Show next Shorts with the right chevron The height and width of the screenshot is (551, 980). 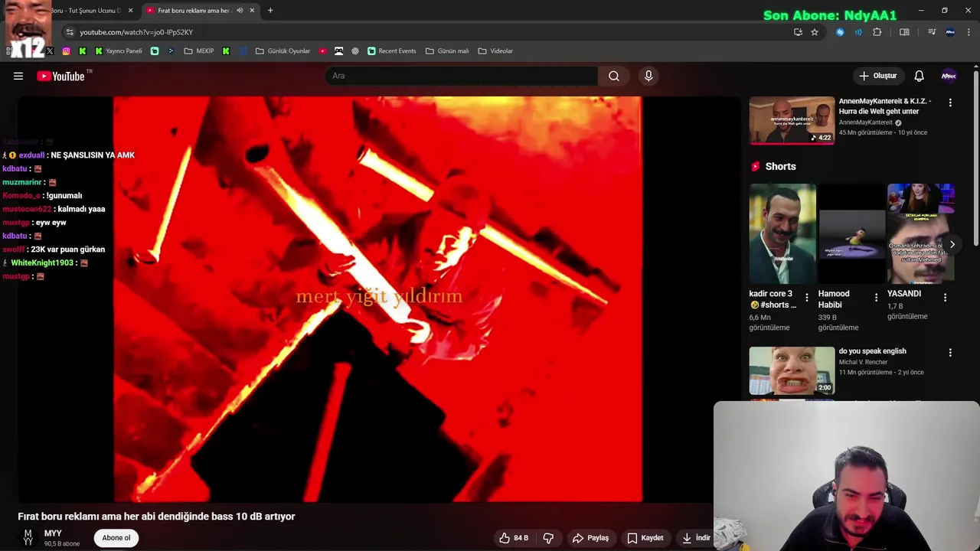click(x=952, y=245)
